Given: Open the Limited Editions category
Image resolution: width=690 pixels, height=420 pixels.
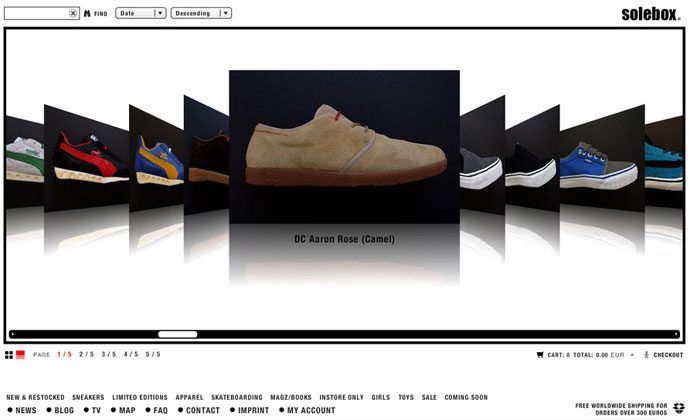Looking at the screenshot, I should click(140, 397).
